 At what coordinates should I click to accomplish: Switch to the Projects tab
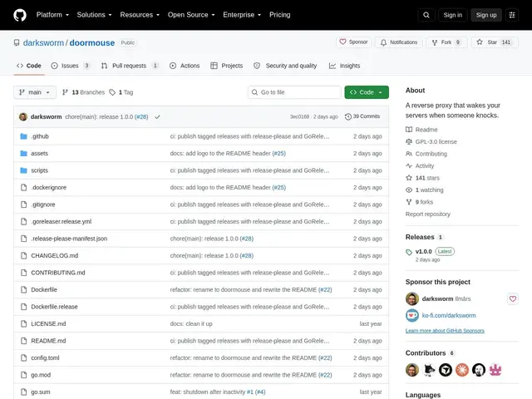pyautogui.click(x=227, y=66)
